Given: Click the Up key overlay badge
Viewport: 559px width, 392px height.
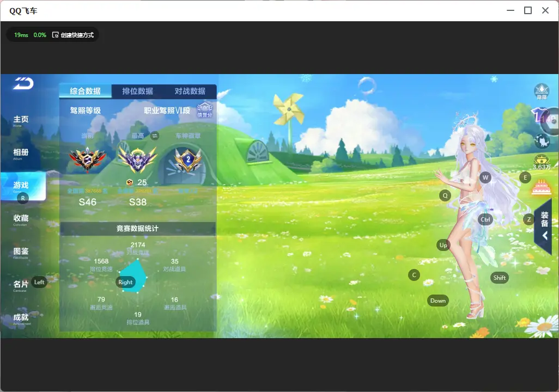Looking at the screenshot, I should (443, 245).
